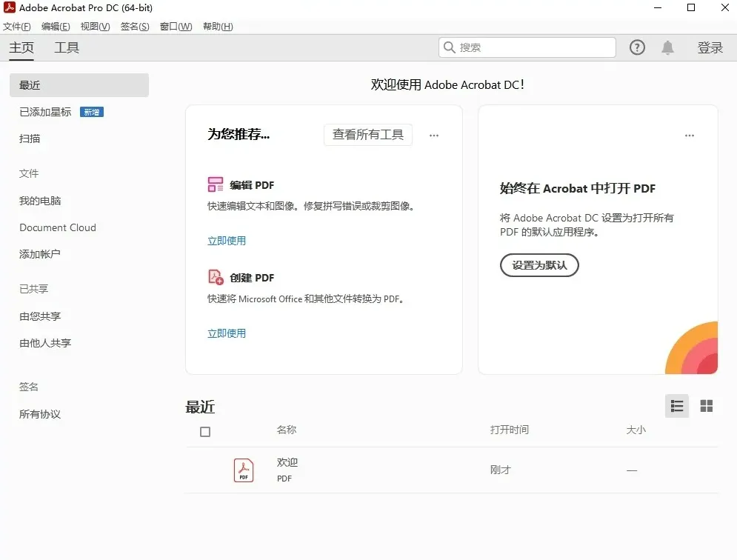
Task: Select 最近 in the sidebar
Action: (79, 85)
